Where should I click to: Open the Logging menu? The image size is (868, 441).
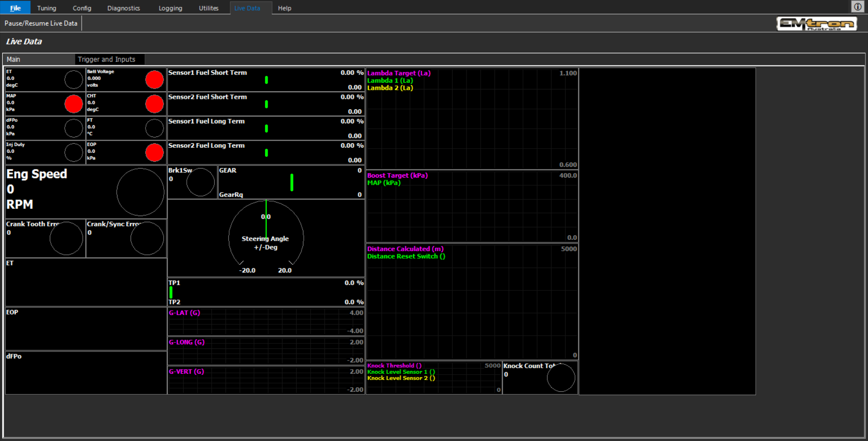pos(170,8)
